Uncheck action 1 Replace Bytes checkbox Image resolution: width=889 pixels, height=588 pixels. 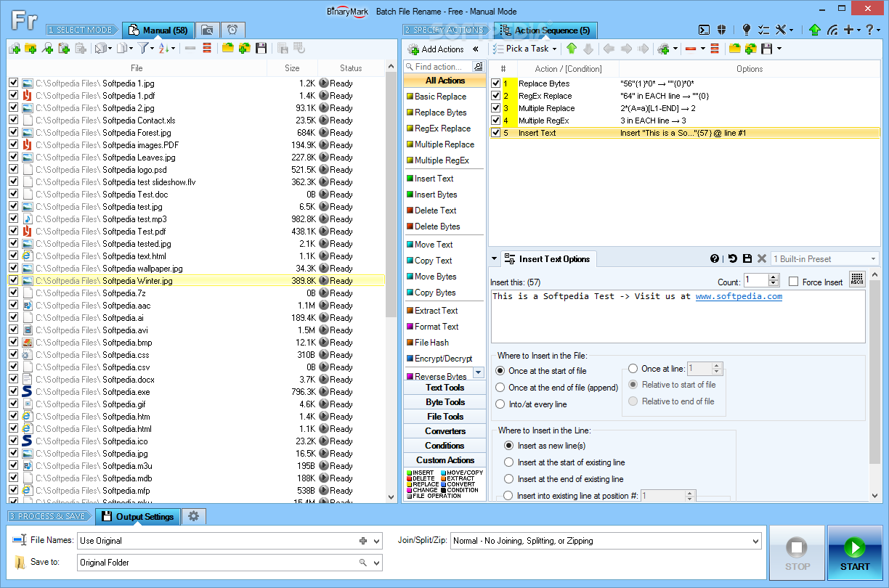coord(495,83)
